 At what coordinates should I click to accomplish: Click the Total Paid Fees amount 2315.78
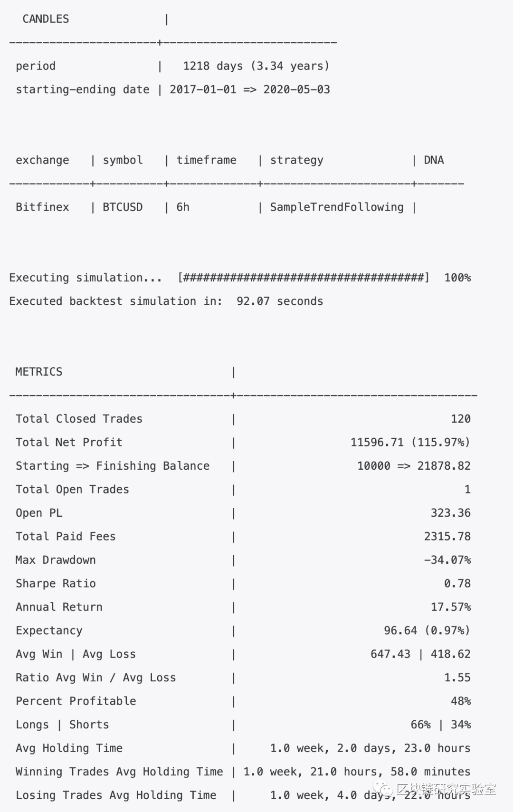pyautogui.click(x=447, y=537)
